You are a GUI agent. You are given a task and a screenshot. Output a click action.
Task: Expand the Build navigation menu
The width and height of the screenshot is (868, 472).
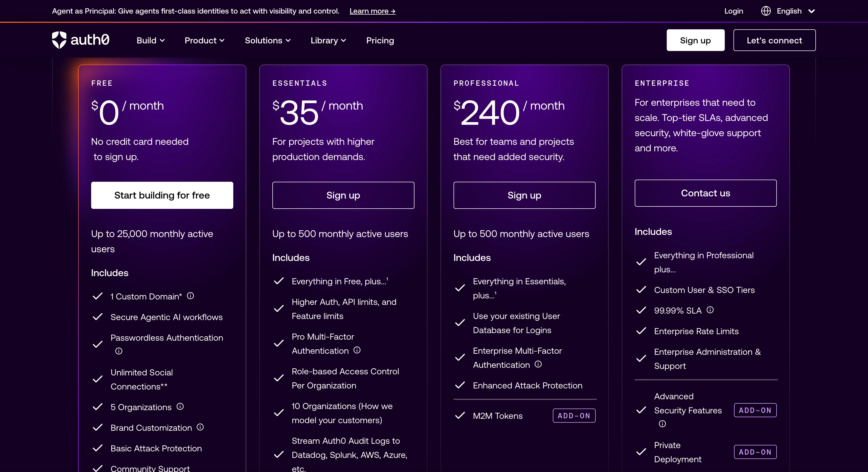(151, 40)
